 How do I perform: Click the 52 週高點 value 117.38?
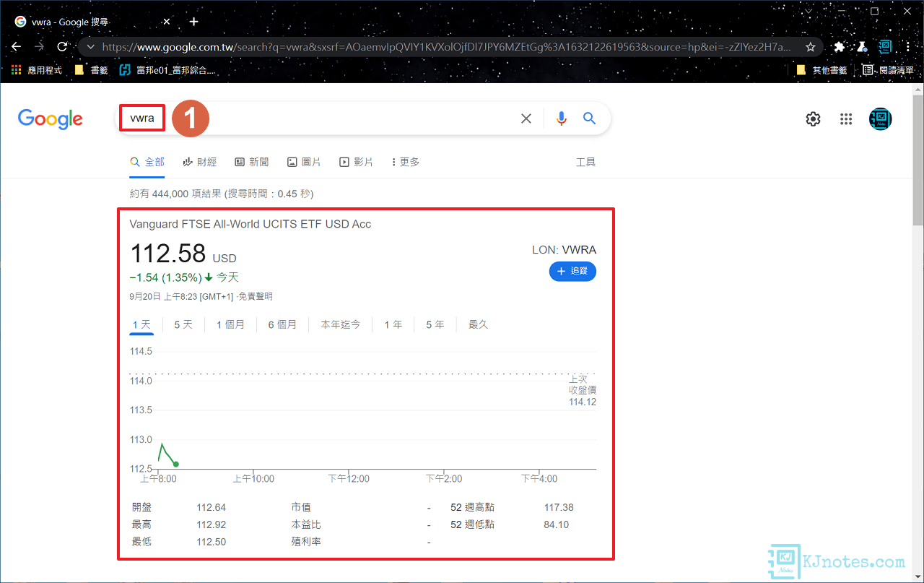pyautogui.click(x=559, y=508)
